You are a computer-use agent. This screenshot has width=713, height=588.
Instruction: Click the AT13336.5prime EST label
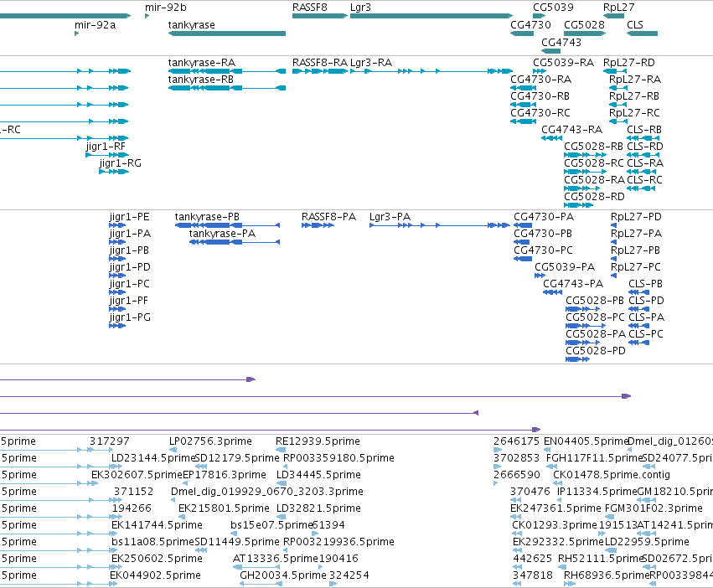click(x=276, y=559)
